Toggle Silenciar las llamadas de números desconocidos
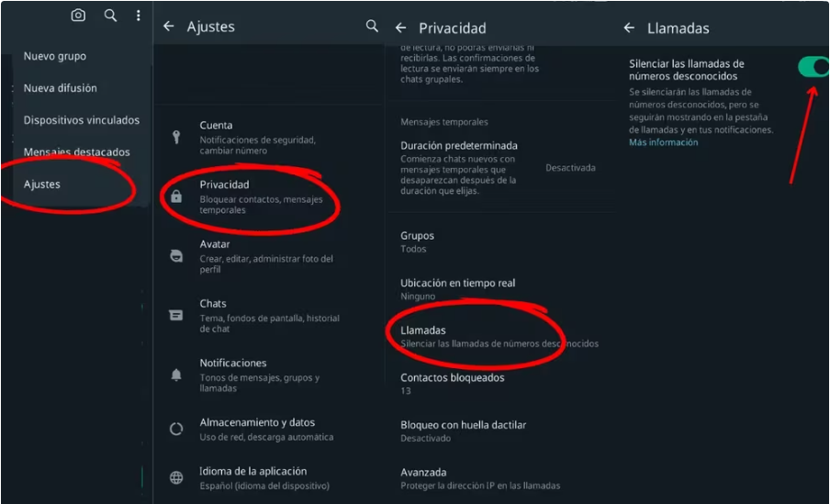830x504 pixels. point(812,66)
